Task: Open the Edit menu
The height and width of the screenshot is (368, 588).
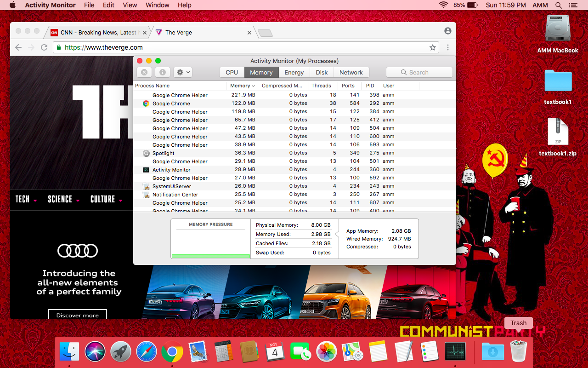Action: [x=109, y=5]
